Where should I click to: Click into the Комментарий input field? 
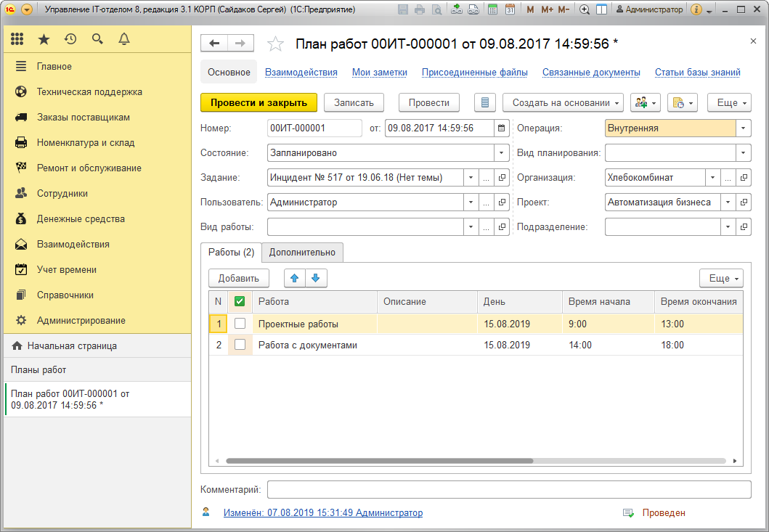click(509, 489)
